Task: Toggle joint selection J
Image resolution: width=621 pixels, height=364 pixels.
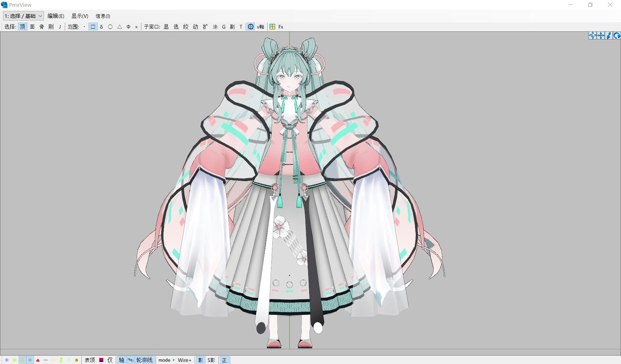Action: pos(60,26)
